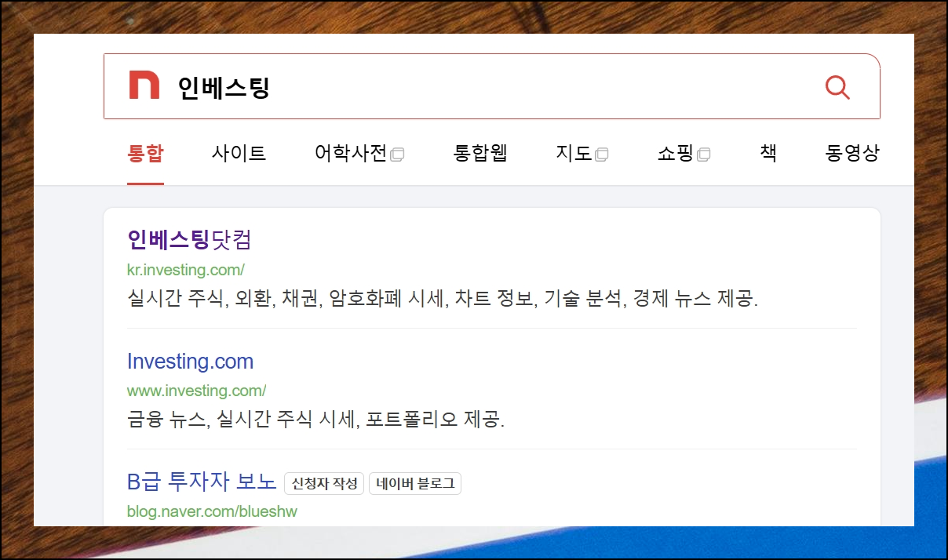This screenshot has width=948, height=560.
Task: Switch to the 통합웹 tab
Action: point(480,154)
